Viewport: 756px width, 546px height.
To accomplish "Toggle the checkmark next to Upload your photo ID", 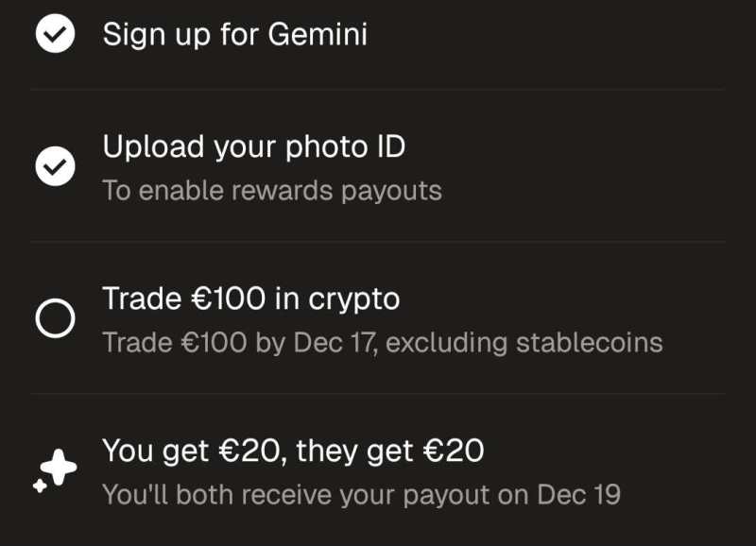I will point(55,167).
